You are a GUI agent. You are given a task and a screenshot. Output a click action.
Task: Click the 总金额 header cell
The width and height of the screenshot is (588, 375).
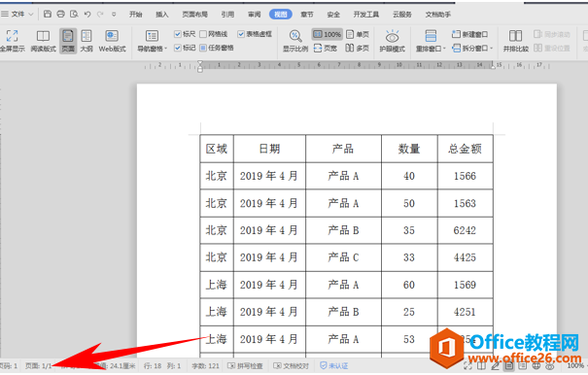[x=465, y=149]
